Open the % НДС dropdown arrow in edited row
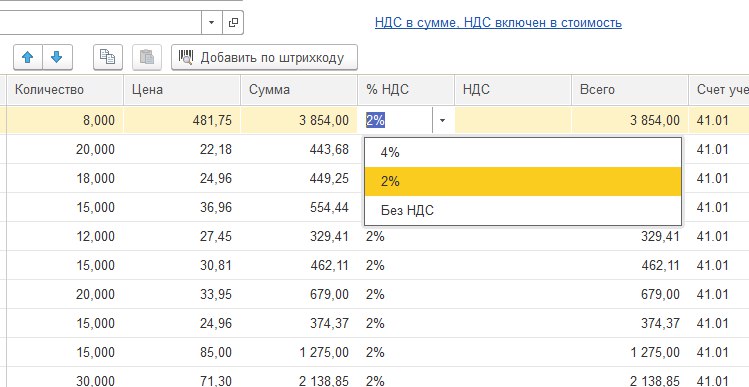Image resolution: width=749 pixels, height=387 pixels. coord(442,120)
